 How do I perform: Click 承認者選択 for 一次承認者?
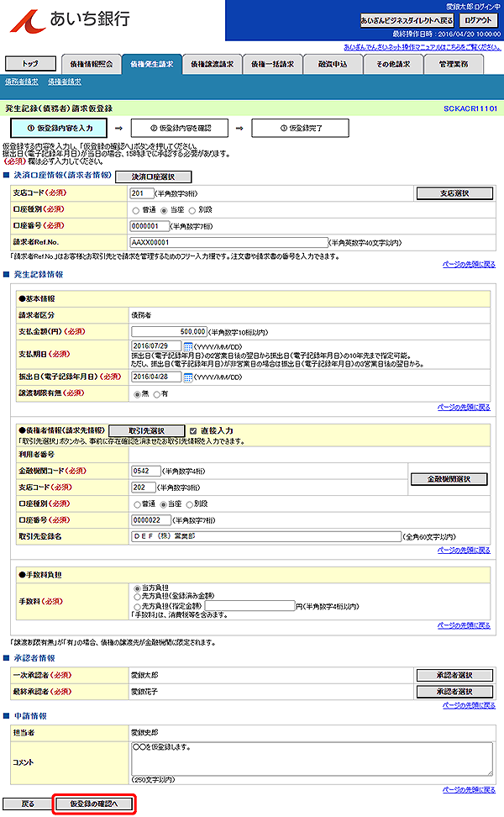tap(454, 675)
